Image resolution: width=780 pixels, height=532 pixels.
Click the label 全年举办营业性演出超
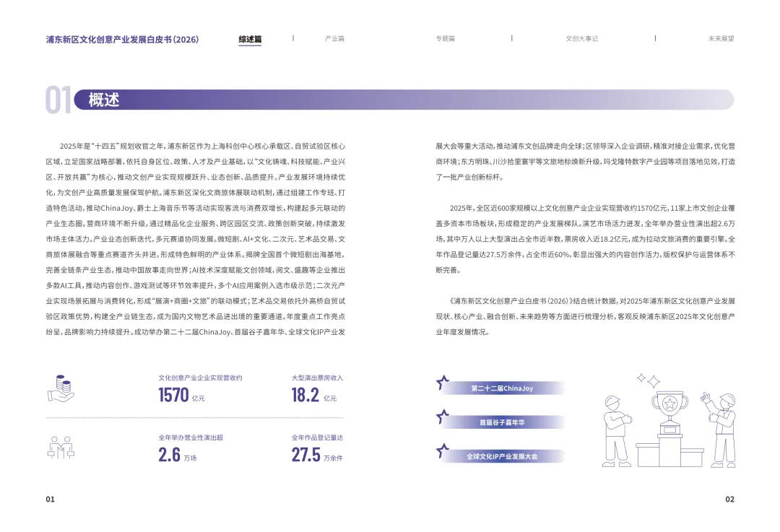(x=191, y=437)
